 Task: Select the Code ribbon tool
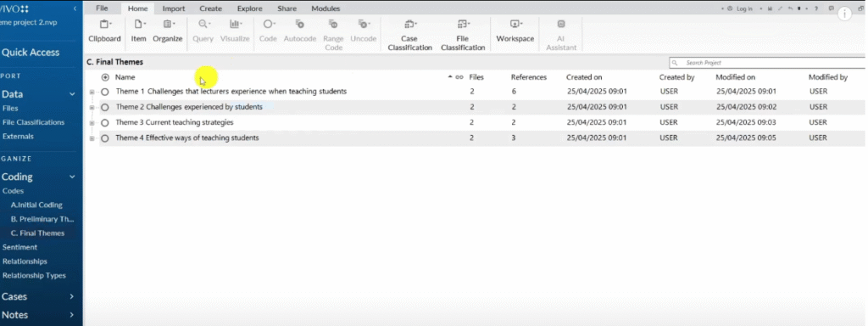pyautogui.click(x=268, y=31)
